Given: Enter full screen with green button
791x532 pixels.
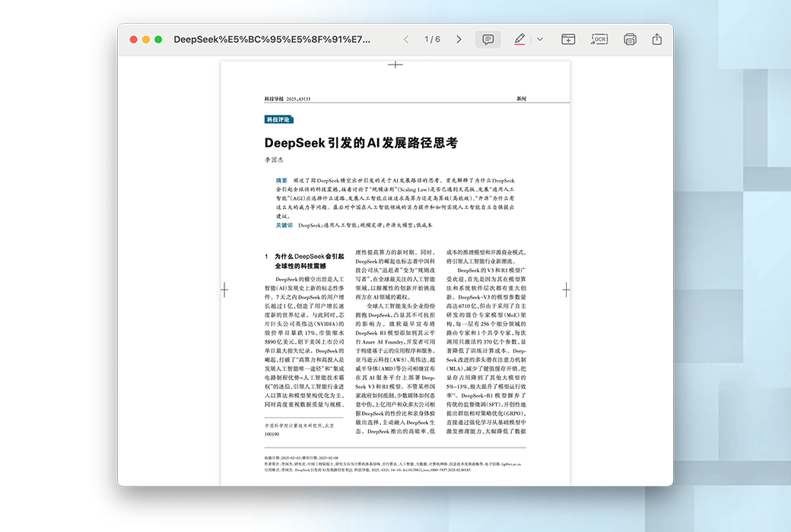Looking at the screenshot, I should pos(158,40).
